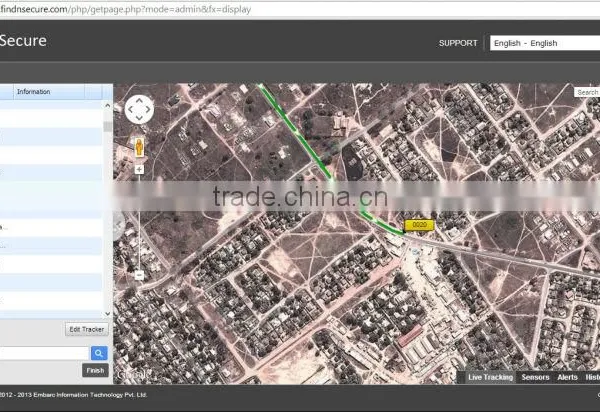Switch to the Sensors tab

(x=535, y=377)
